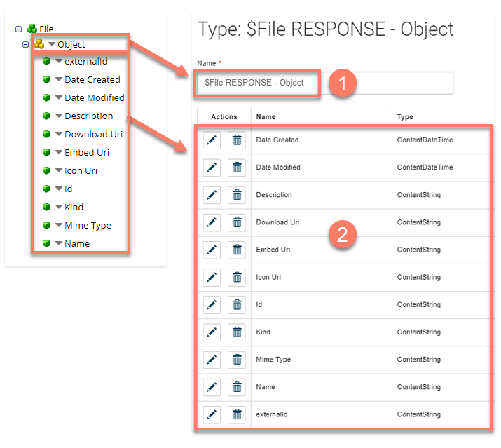Screen dimensions: 501x448
Task: Select externalId in the File tree
Action: pos(85,61)
